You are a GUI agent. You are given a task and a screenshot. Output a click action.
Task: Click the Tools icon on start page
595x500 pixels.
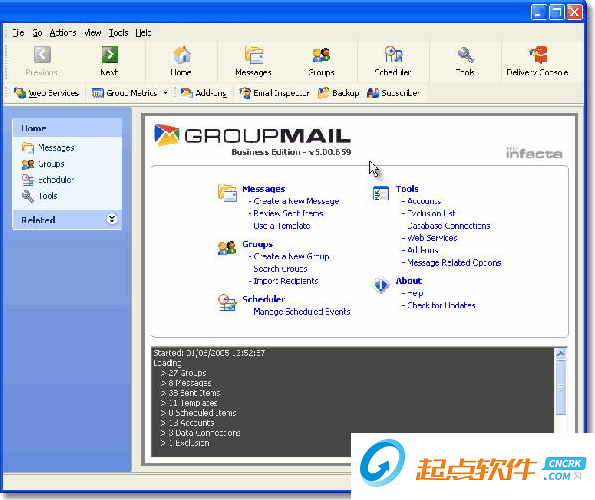[x=381, y=193]
